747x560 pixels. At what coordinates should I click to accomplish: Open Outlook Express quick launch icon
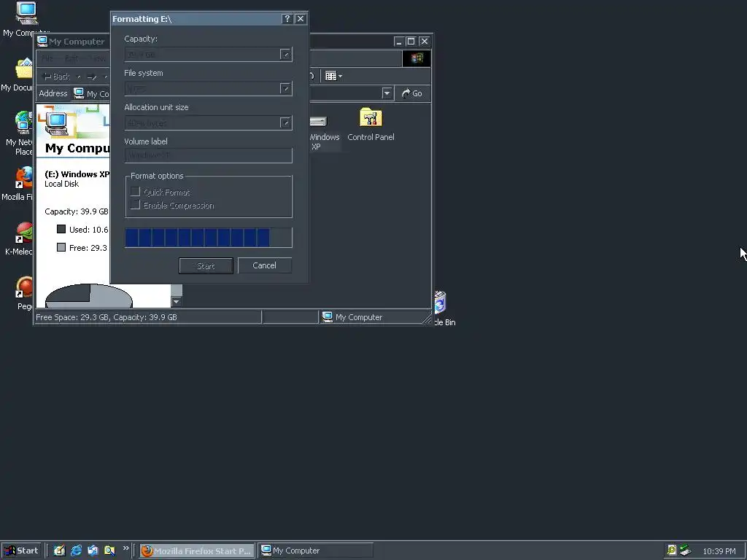(x=93, y=551)
